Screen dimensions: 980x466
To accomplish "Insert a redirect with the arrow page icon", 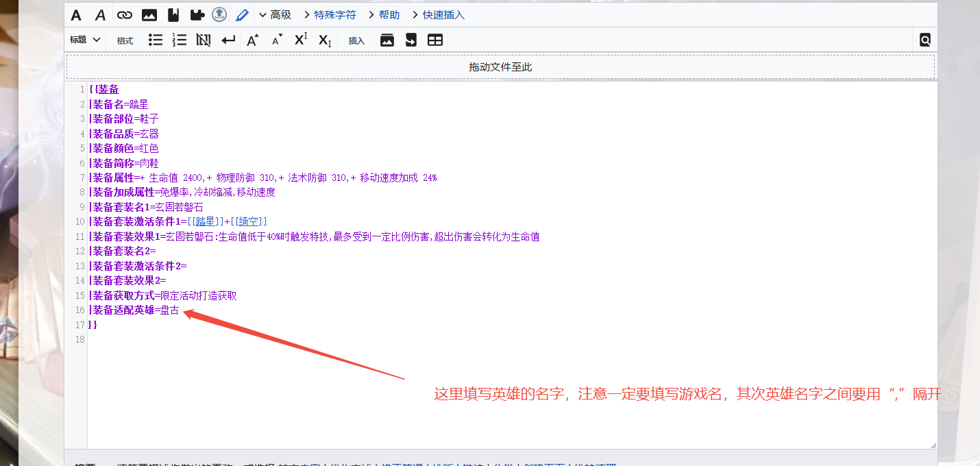I will click(411, 40).
